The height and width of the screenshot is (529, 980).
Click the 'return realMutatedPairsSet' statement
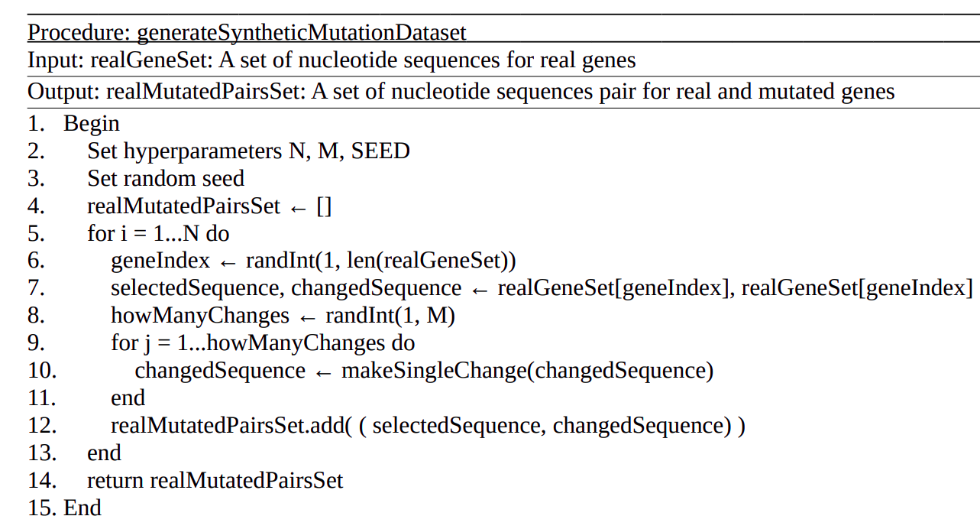pos(215,481)
